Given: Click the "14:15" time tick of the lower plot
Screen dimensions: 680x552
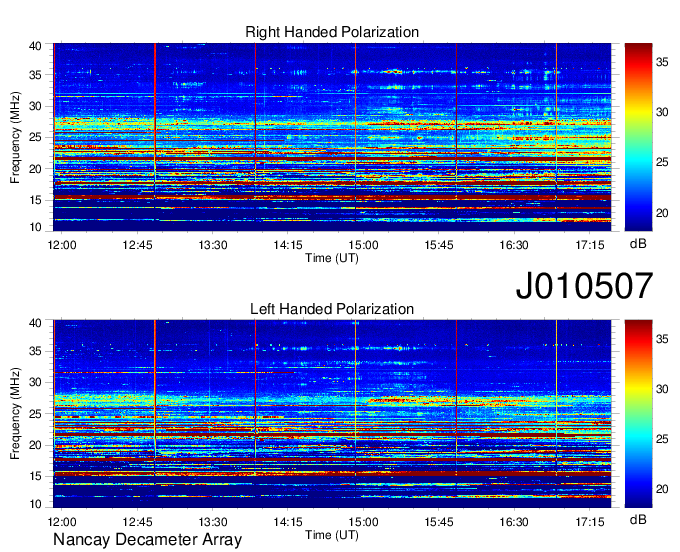Looking at the screenshot, I should 288,522.
